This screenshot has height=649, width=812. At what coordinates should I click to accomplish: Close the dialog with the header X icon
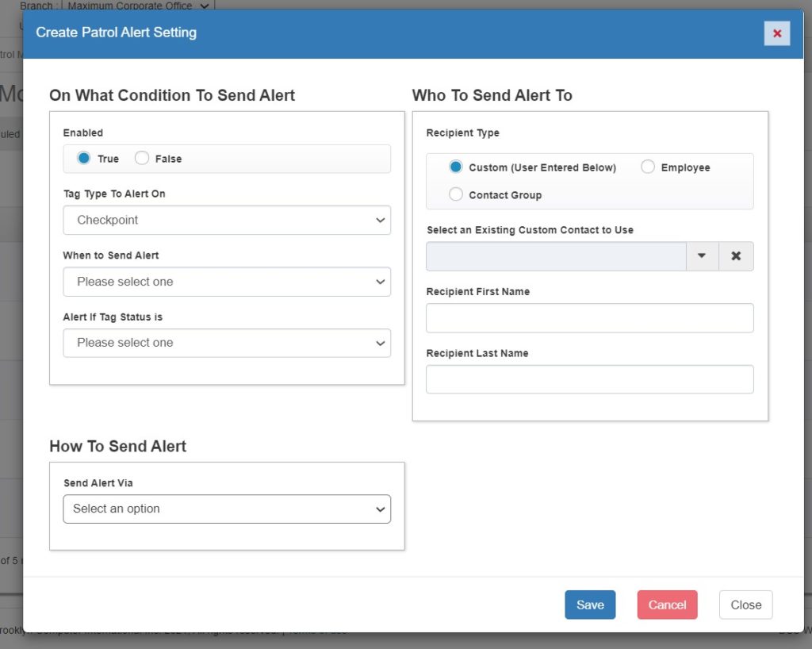point(776,33)
